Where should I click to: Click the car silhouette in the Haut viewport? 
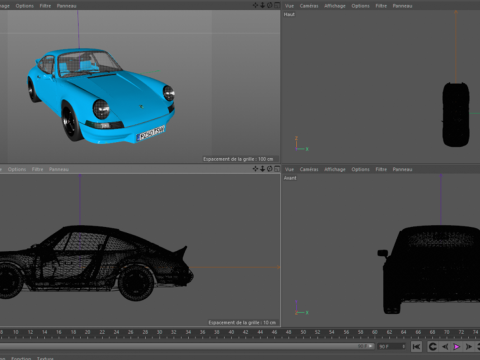(456, 114)
